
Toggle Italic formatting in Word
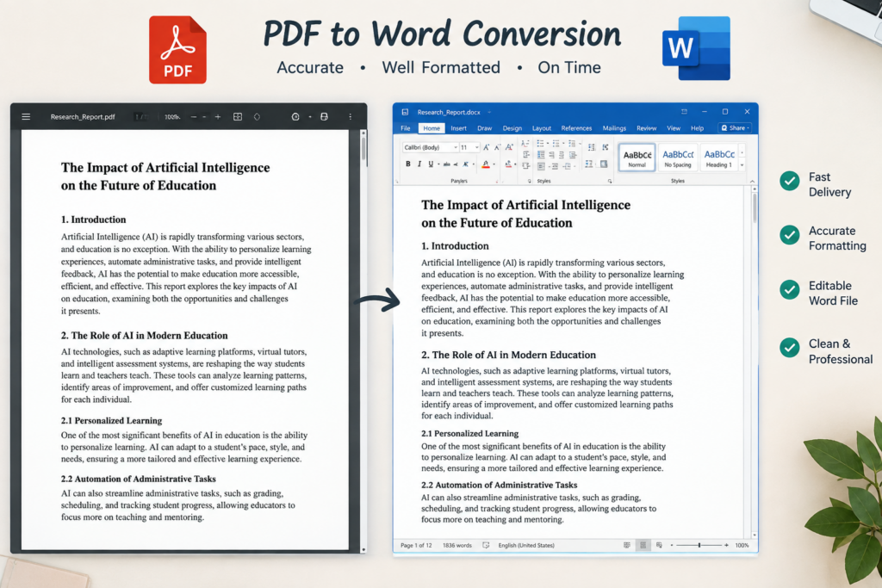[419, 164]
